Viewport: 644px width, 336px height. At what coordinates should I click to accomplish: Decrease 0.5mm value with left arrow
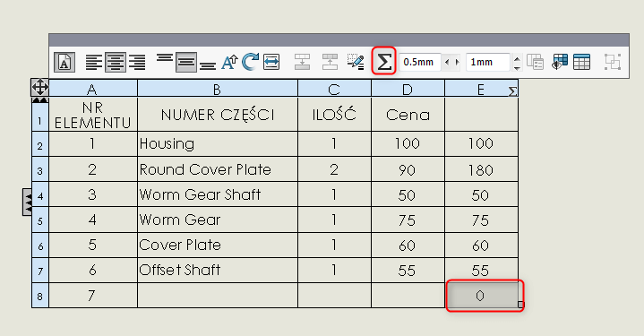pyautogui.click(x=446, y=62)
